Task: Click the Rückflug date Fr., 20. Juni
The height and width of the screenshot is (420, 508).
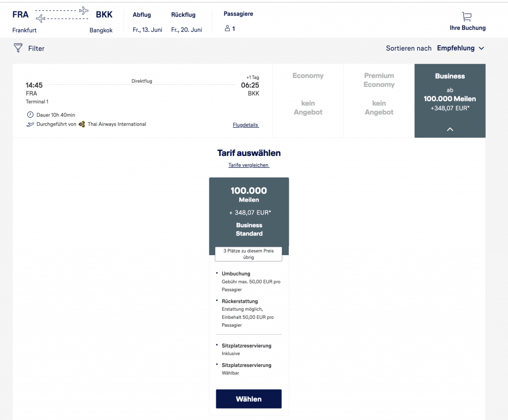Action: 187,30
